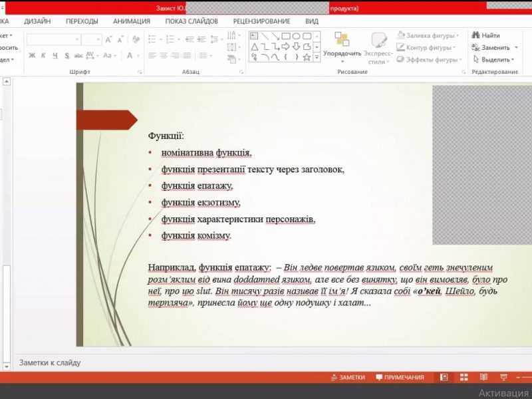
Task: Click the ЗАМЕТКИ button in the status bar
Action: click(348, 377)
